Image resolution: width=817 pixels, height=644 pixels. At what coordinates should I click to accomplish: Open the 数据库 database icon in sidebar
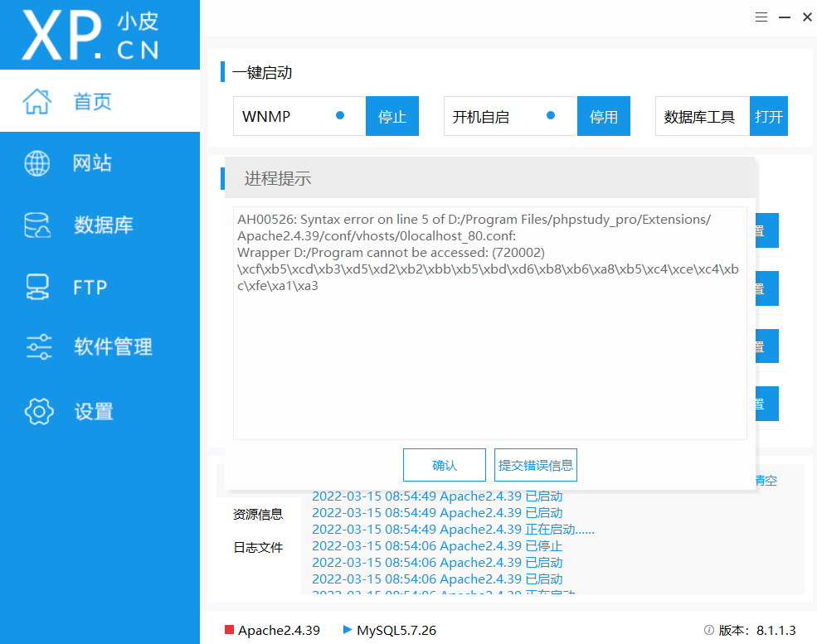(x=36, y=225)
